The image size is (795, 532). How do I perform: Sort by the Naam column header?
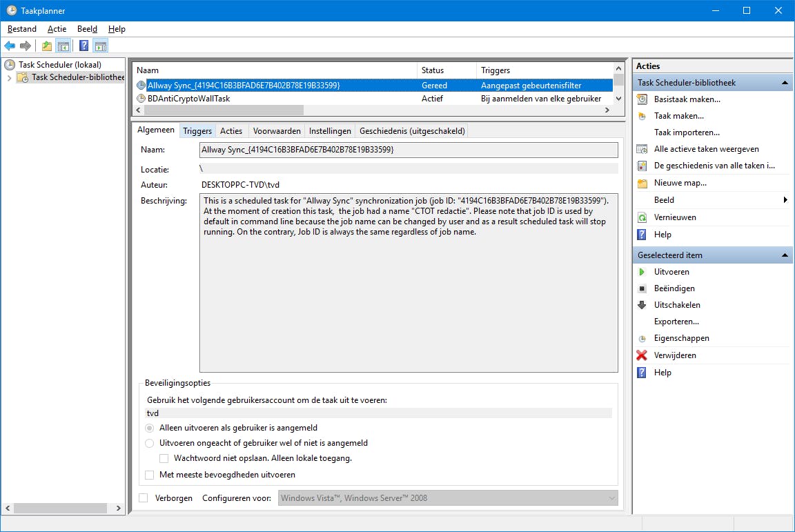(x=275, y=70)
